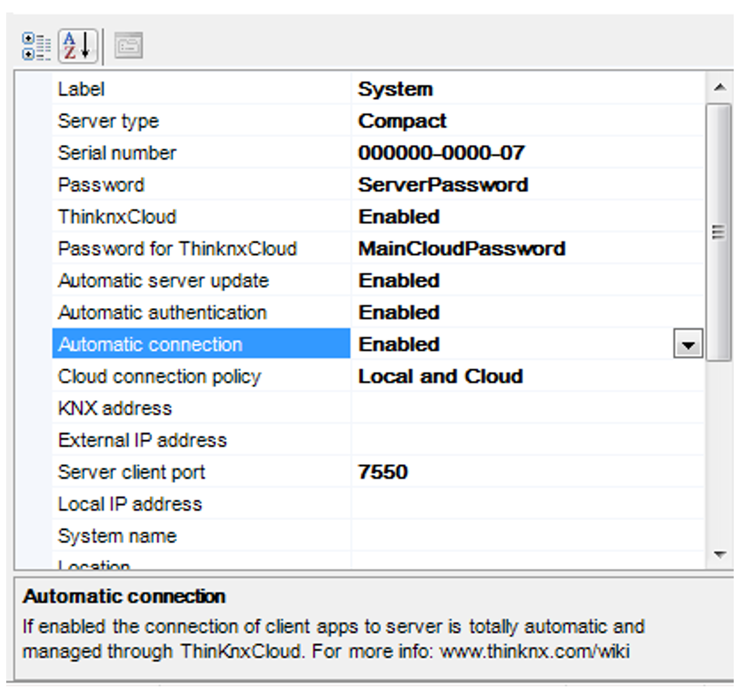Click the scrollbar up arrow
This screenshot has width=753, height=700.
(720, 88)
